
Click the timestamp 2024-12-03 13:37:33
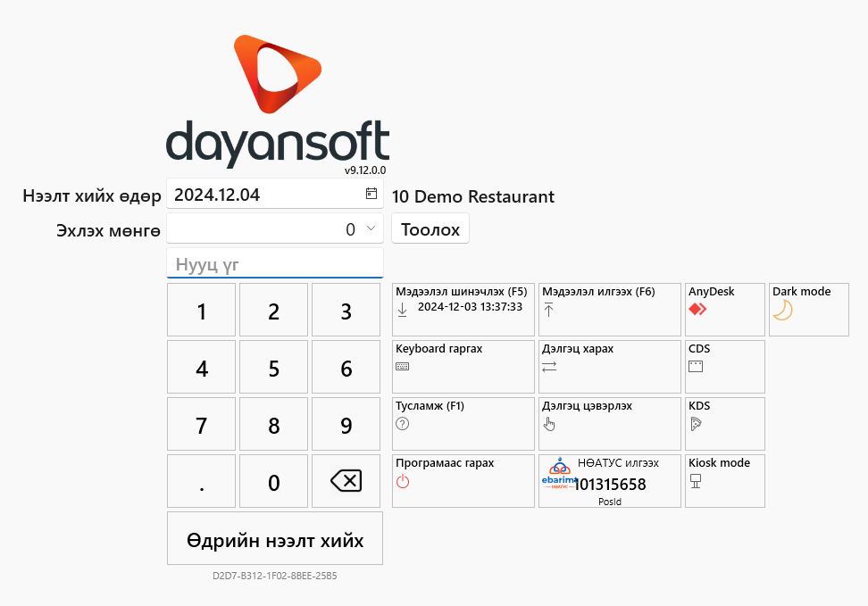470,307
